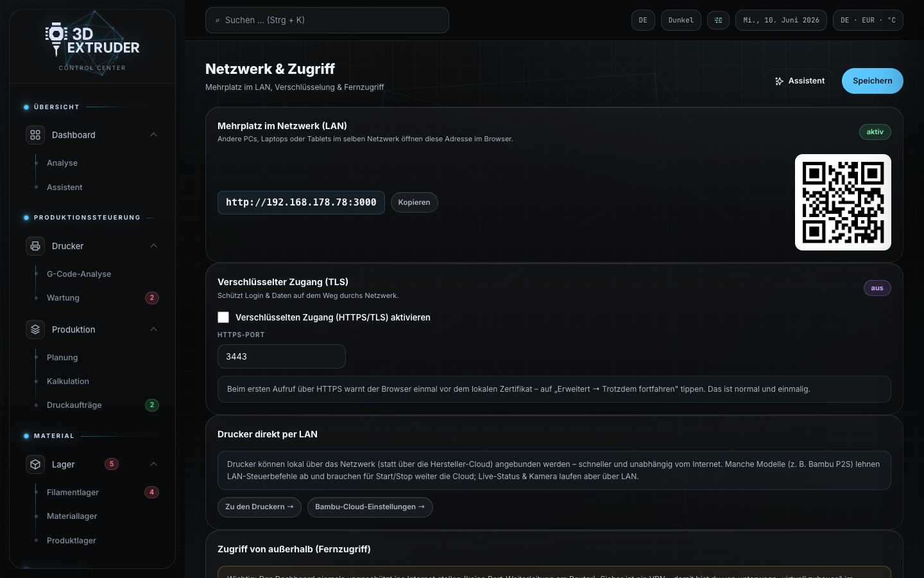
Task: Go to Filamentlager
Action: coord(73,493)
